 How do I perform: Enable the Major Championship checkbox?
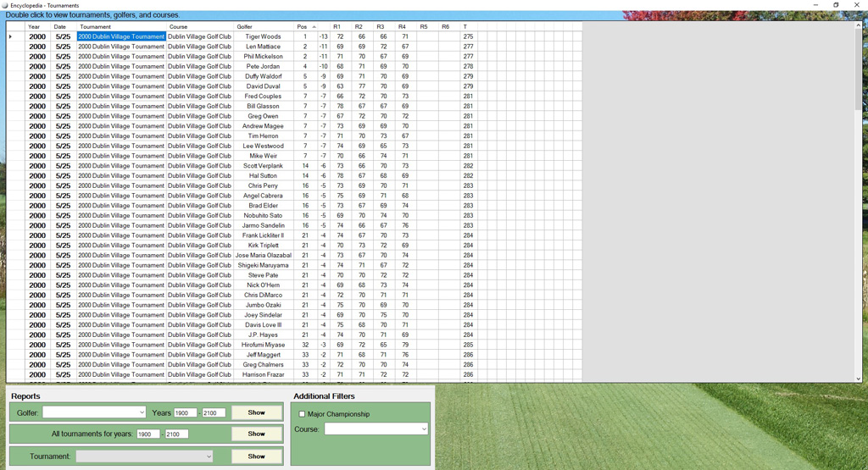coord(302,414)
